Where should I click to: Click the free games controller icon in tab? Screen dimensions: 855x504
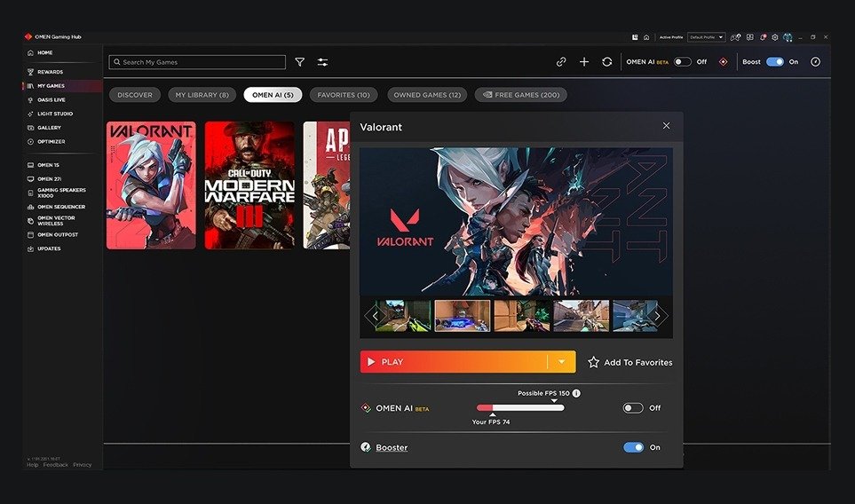[x=487, y=94]
